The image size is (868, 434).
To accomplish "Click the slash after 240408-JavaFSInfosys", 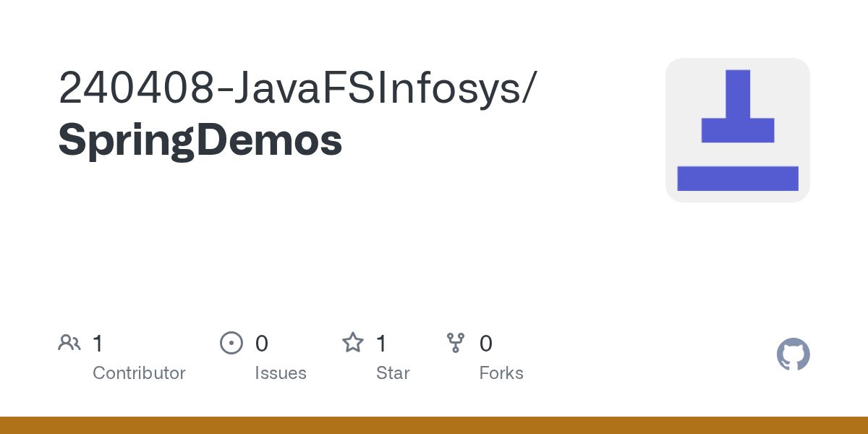I will coord(529,90).
